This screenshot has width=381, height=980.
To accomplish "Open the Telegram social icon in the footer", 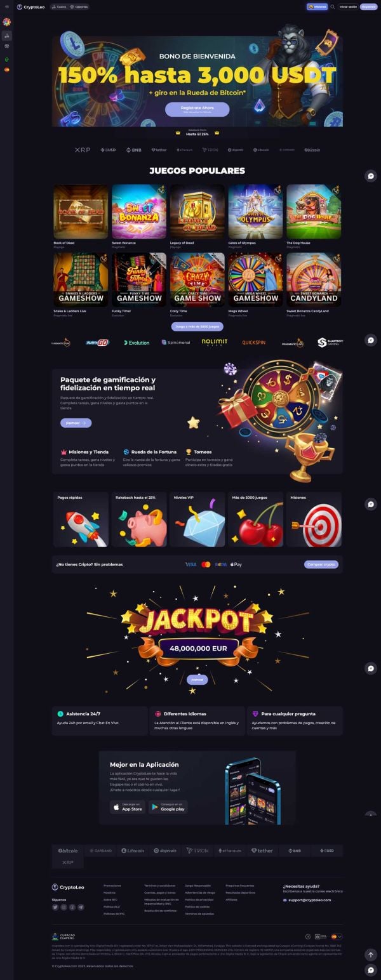I will (81, 907).
